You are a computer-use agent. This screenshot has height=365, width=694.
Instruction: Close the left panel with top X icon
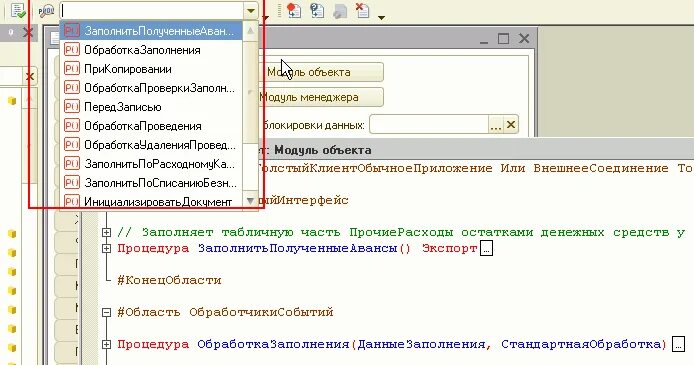[27, 32]
